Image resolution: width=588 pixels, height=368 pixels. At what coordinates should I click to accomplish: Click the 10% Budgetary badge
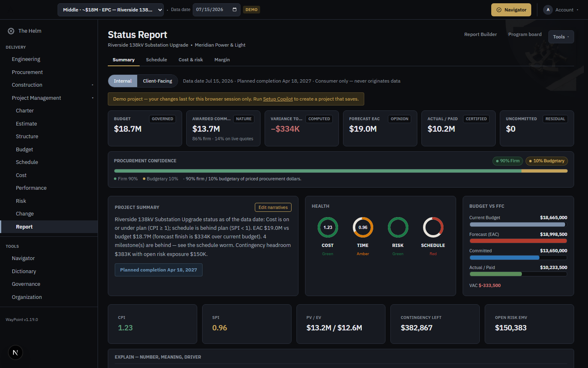click(547, 161)
